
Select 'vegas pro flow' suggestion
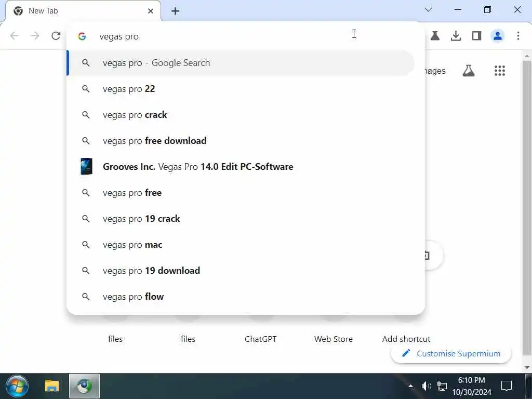(241, 297)
